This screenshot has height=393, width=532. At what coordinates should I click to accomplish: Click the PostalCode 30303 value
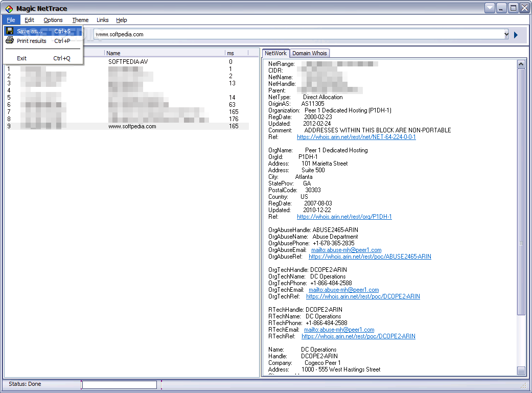(313, 190)
